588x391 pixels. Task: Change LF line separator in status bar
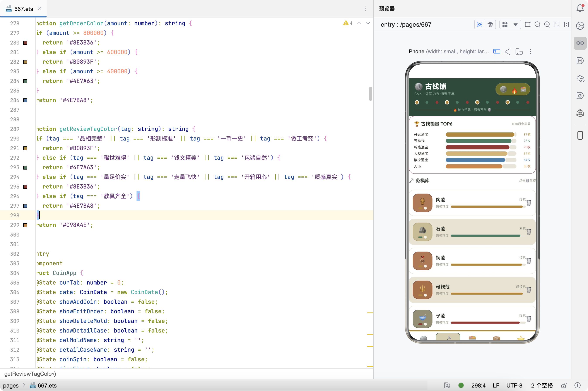tap(496, 386)
